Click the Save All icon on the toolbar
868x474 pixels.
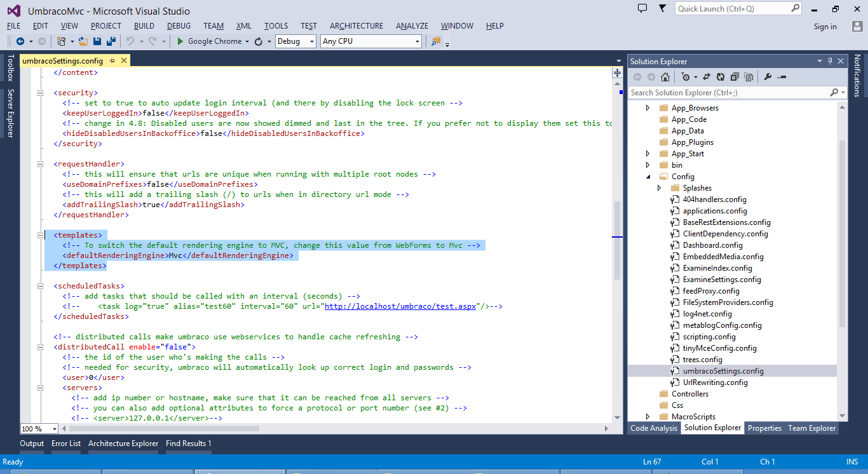coord(111,42)
